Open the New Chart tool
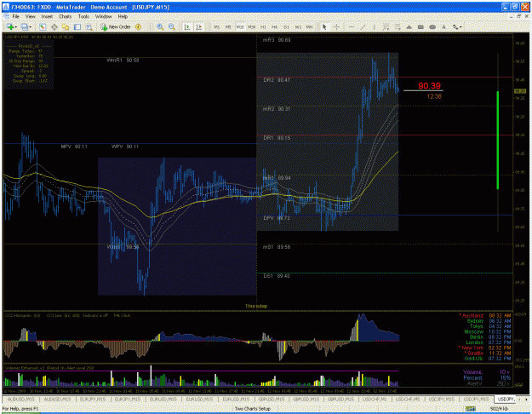532x414 pixels. 10,26
